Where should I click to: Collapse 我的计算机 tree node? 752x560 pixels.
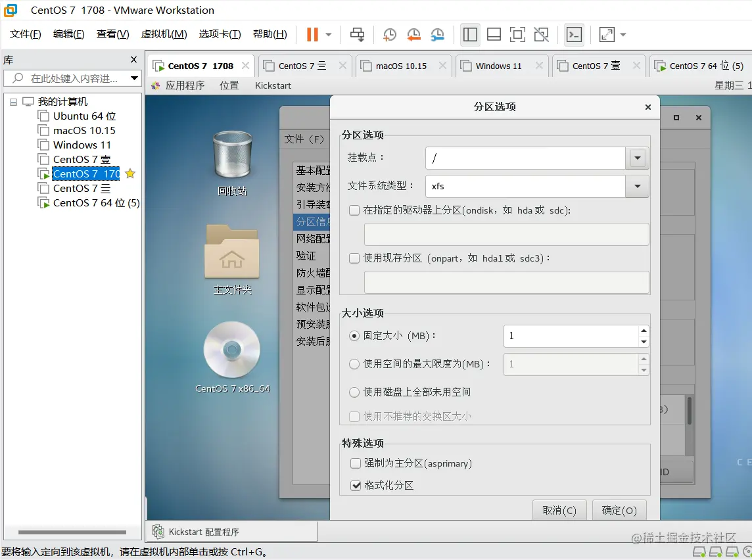coord(13,102)
